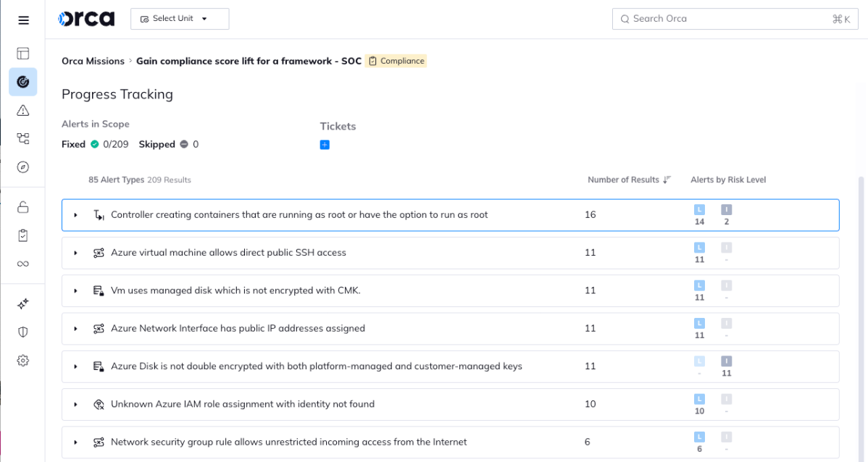Viewport: 868px width, 462px height.
Task: Open the dashboard icon in sidebar
Action: (23, 53)
